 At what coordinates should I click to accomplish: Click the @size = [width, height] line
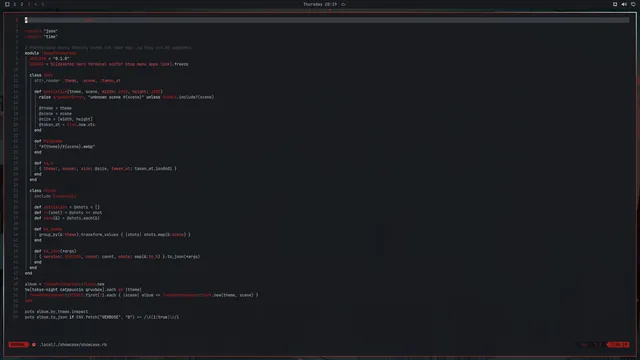coord(66,119)
